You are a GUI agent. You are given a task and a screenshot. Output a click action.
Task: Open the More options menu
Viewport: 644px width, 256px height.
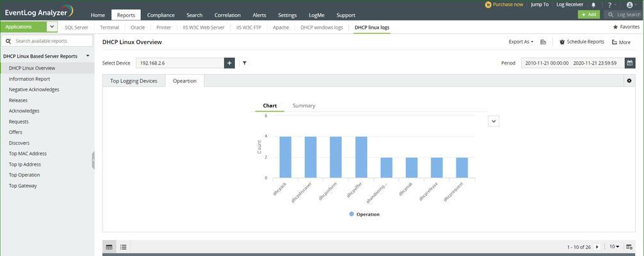[x=621, y=42]
